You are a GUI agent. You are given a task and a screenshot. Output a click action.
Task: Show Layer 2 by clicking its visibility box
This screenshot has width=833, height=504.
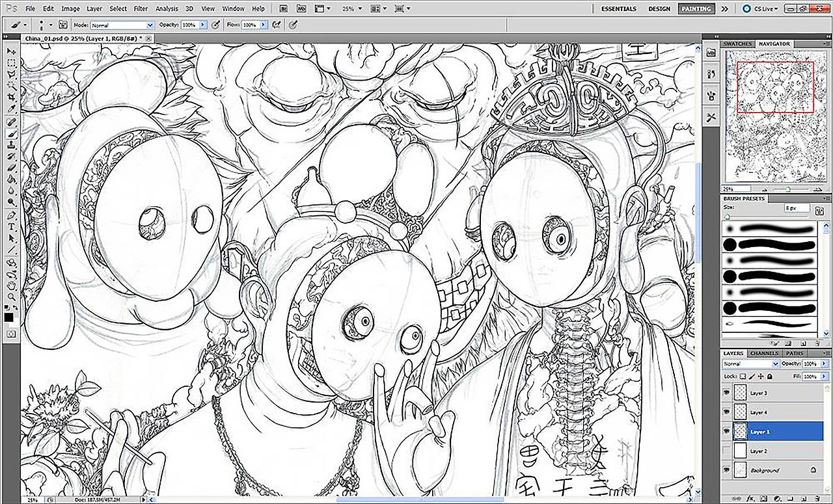tap(728, 451)
